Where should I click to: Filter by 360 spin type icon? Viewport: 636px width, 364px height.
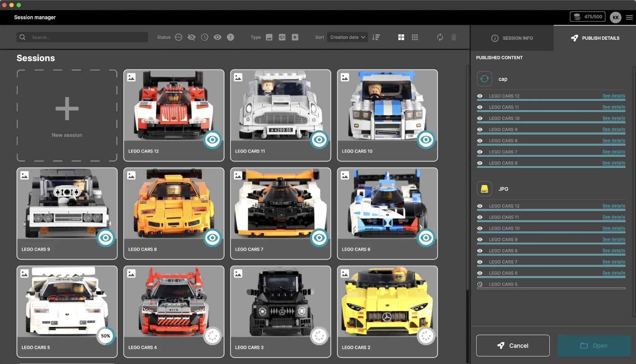pyautogui.click(x=282, y=37)
